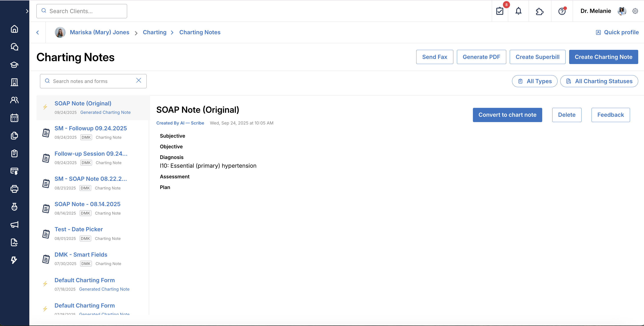
Task: Clear the notes search field X
Action: (x=138, y=80)
